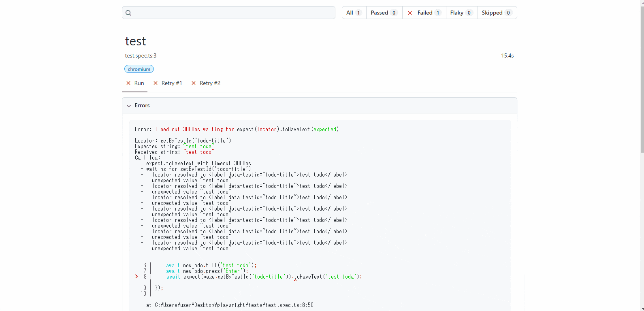Click the Passed count badge 0
Image resolution: width=644 pixels, height=311 pixels.
[394, 13]
